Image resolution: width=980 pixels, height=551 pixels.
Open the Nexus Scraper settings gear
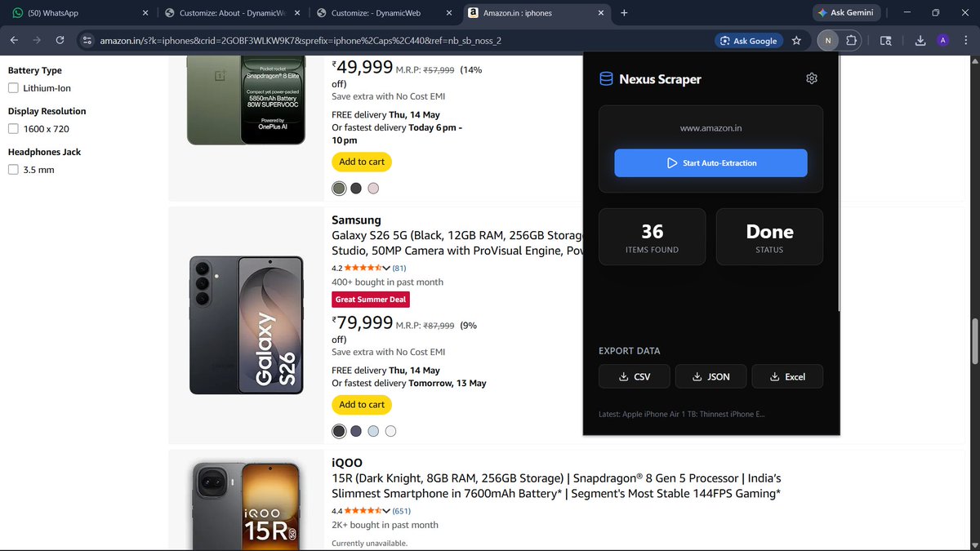(811, 78)
